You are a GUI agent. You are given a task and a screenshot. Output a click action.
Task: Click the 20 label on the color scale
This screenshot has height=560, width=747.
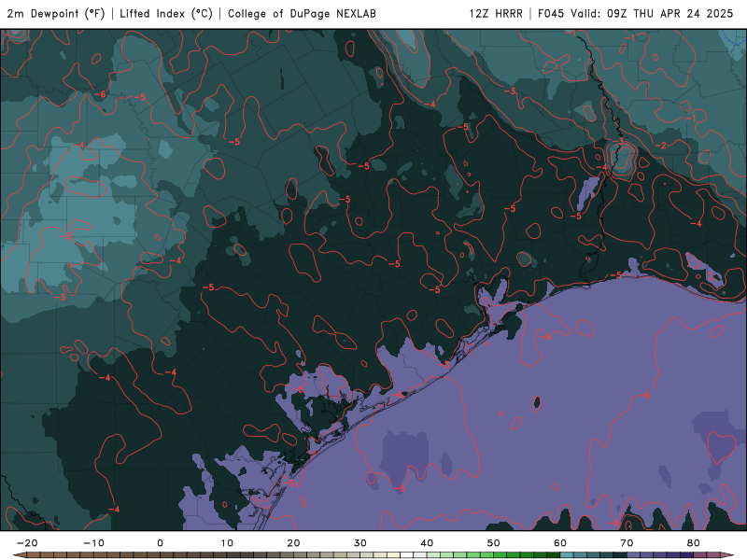tap(293, 543)
